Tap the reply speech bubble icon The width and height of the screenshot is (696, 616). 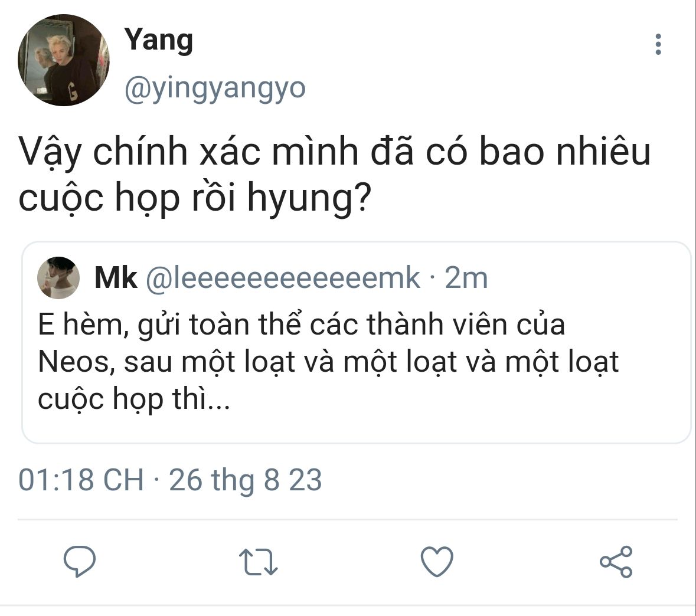(x=80, y=561)
